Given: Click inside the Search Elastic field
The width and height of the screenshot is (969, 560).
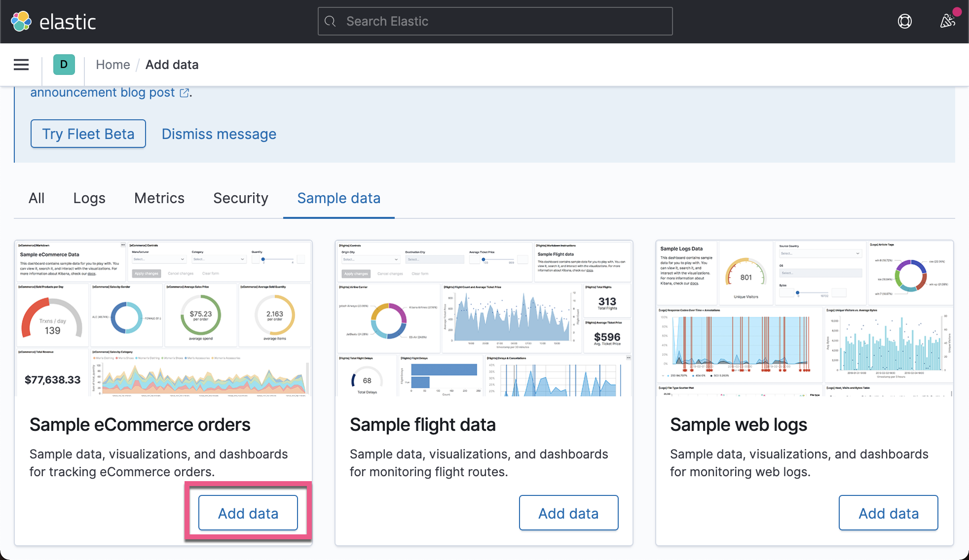Looking at the screenshot, I should [x=493, y=21].
